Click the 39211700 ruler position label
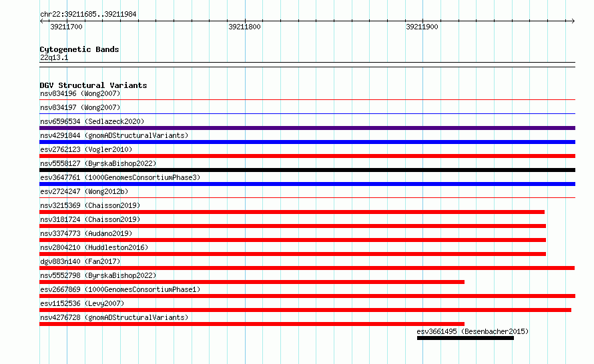Screen dimensions: 594x364 [x=66, y=27]
